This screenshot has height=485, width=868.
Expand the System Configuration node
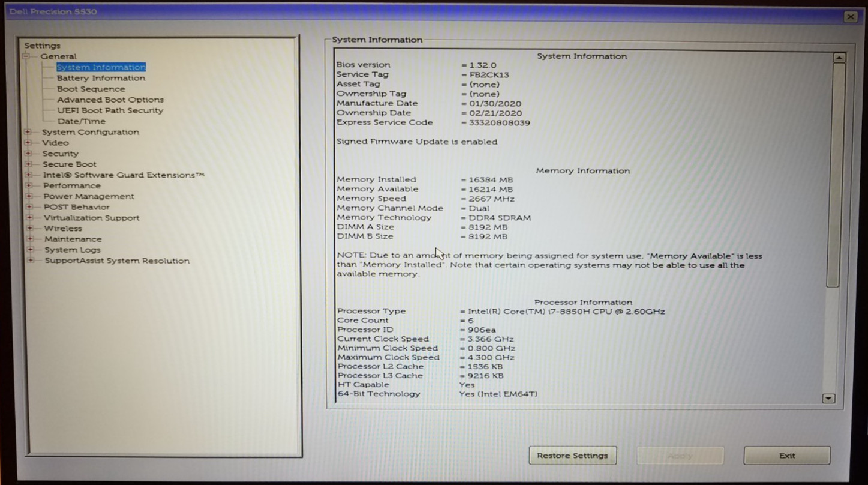tap(28, 132)
